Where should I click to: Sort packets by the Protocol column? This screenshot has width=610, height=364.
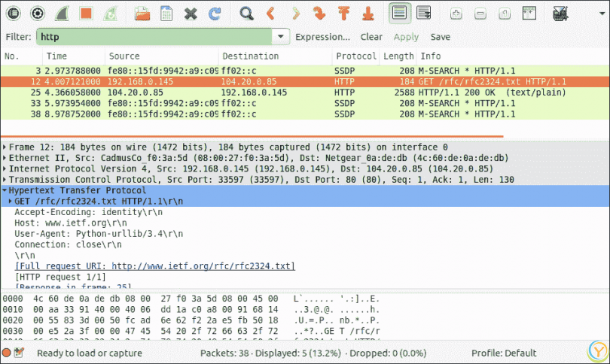tap(355, 56)
